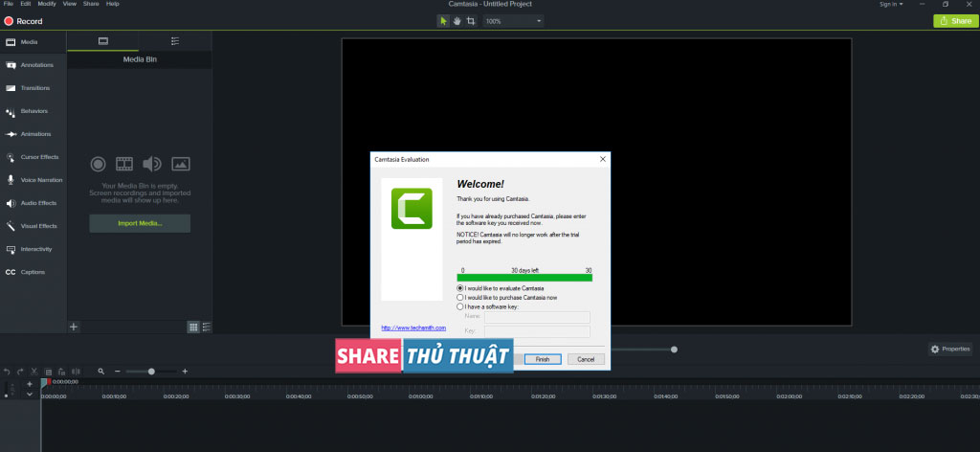
Task: Open the Properties panel
Action: pos(950,349)
